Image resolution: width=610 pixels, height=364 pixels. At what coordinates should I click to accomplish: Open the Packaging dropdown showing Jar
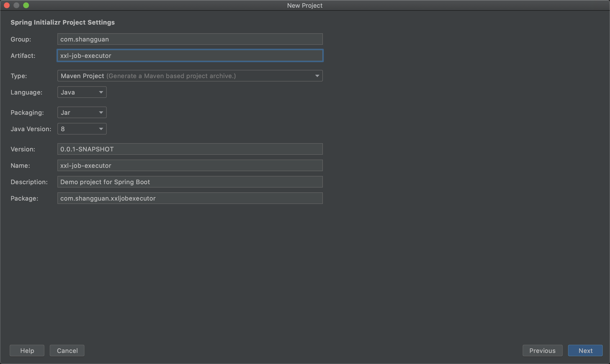(x=82, y=113)
